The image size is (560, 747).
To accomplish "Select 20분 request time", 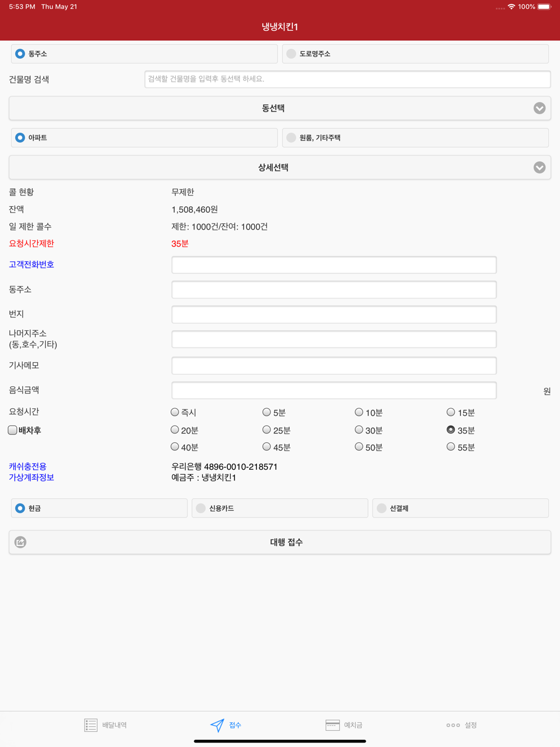I will coord(175,429).
